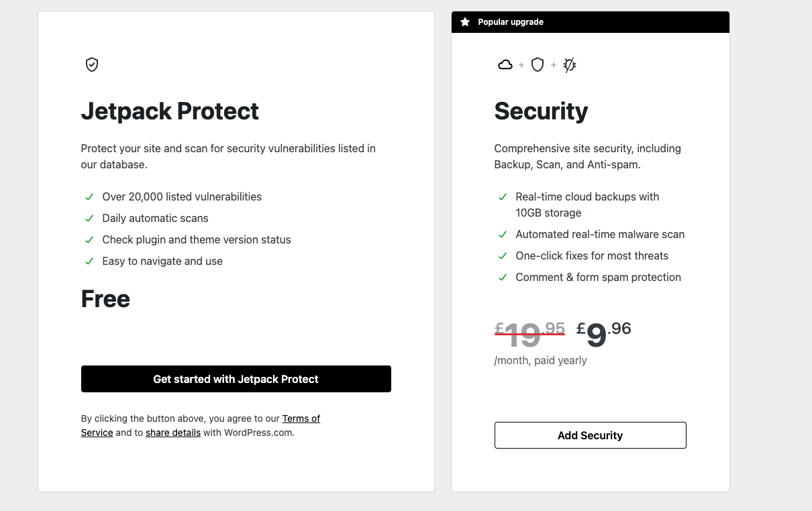This screenshot has height=511, width=812.
Task: Click the 'share details' link
Action: click(172, 433)
